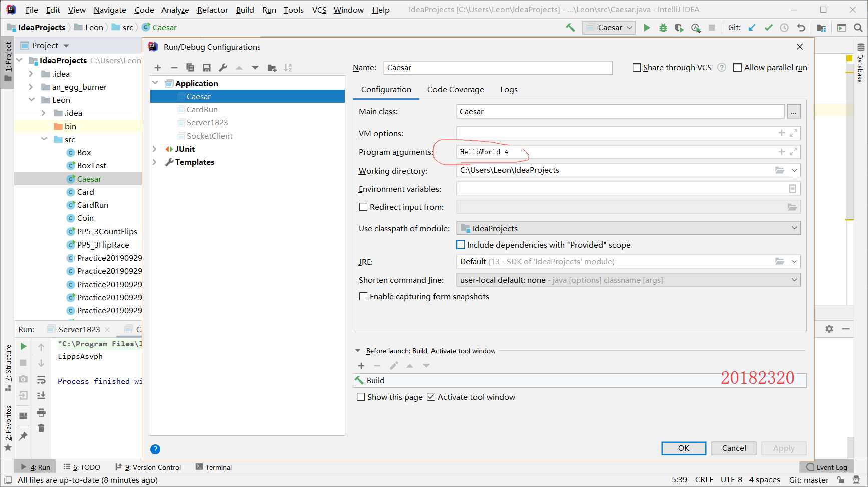Screen dimensions: 868x487
Task: Open the Refactor menu
Action: coord(212,10)
